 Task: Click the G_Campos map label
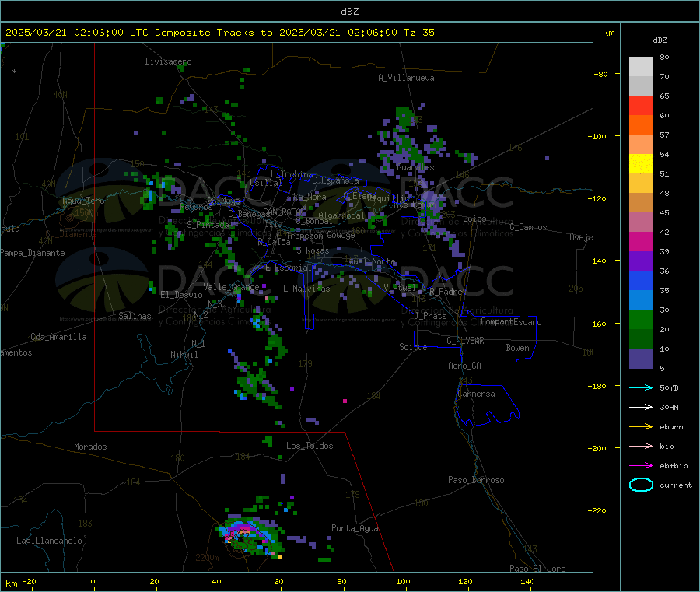pos(529,227)
